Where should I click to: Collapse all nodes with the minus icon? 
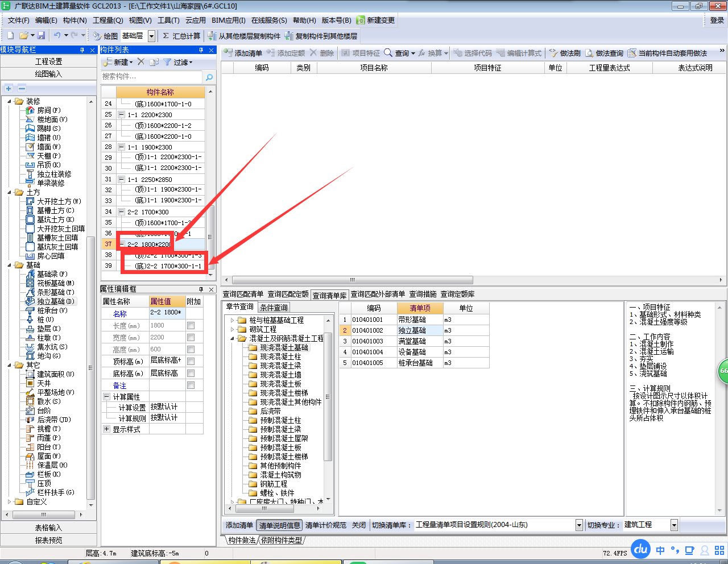(22, 88)
